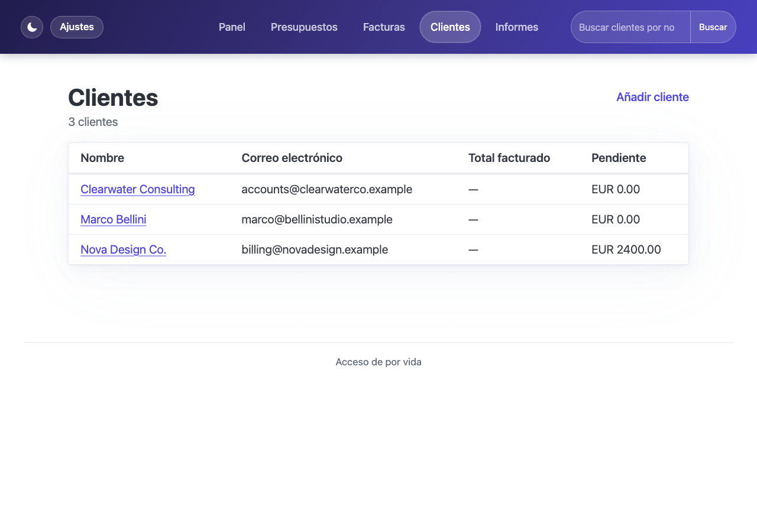Screen dimensions: 757x532
Task: Open the Presupuestos section
Action: point(304,27)
